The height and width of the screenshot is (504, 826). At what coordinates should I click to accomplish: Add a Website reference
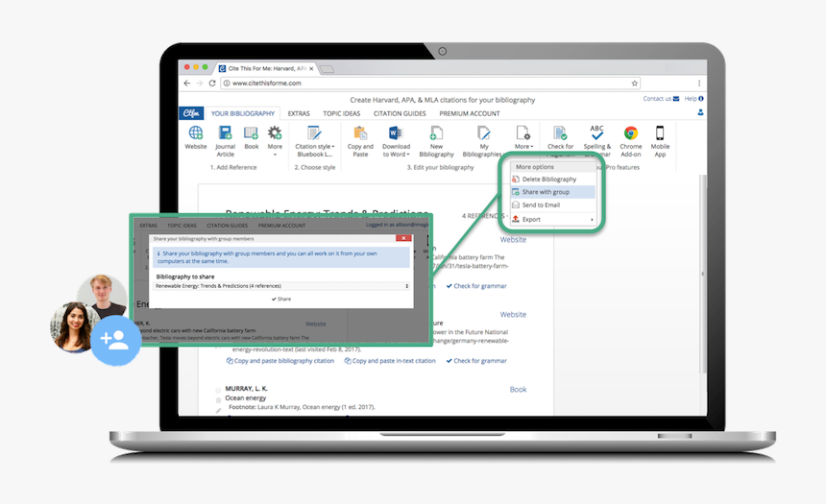click(x=195, y=138)
